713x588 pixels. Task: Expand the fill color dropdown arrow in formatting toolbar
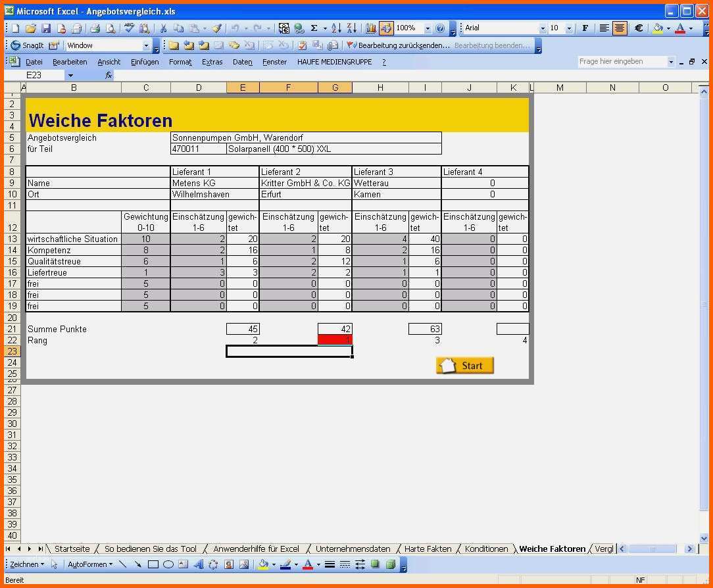[668, 29]
